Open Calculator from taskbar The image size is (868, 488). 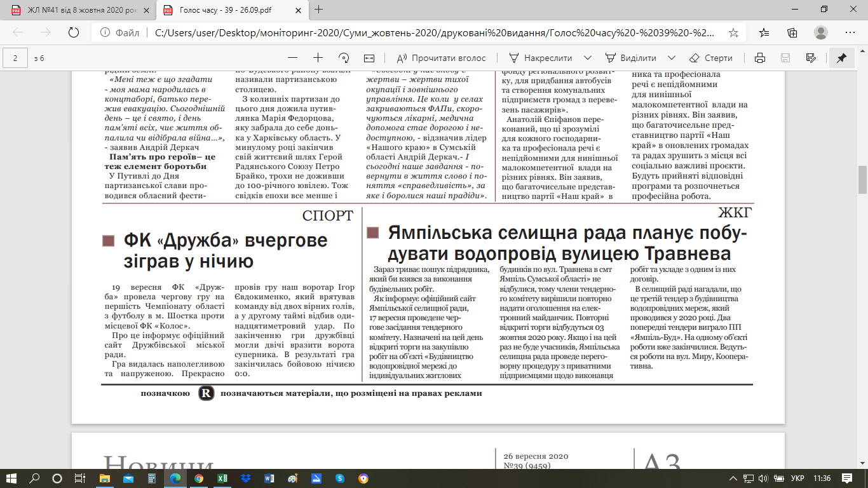tap(151, 478)
